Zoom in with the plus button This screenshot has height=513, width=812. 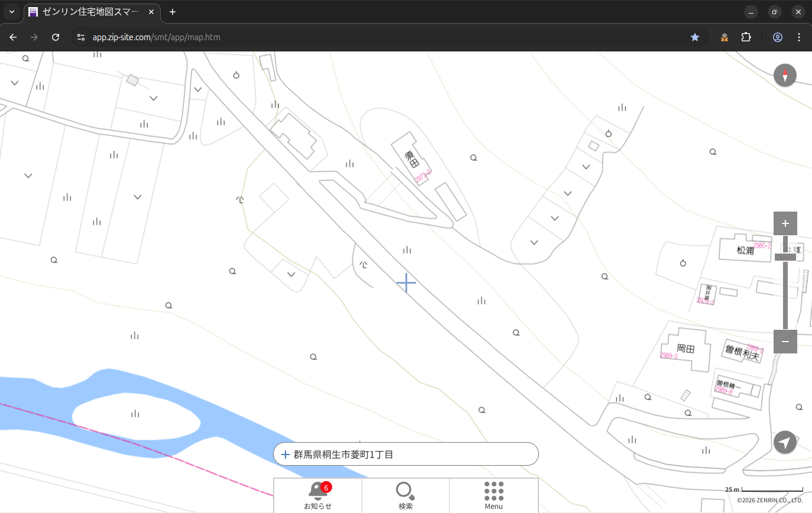point(785,223)
